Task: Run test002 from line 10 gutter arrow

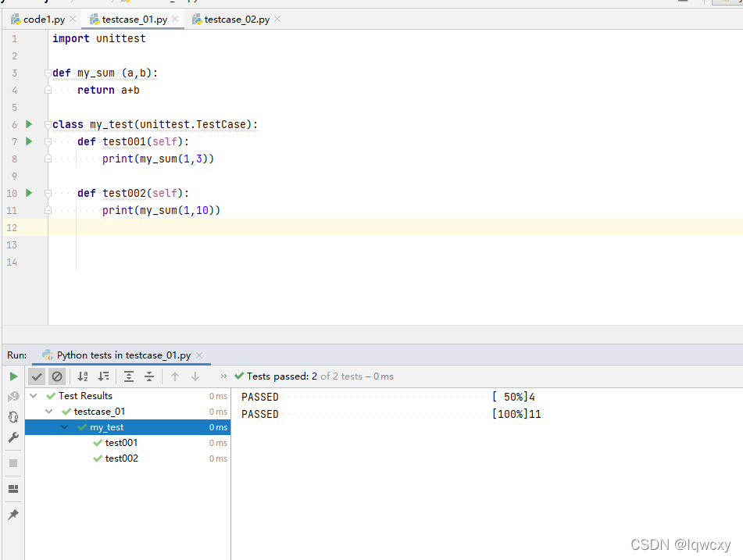Action: pos(29,193)
